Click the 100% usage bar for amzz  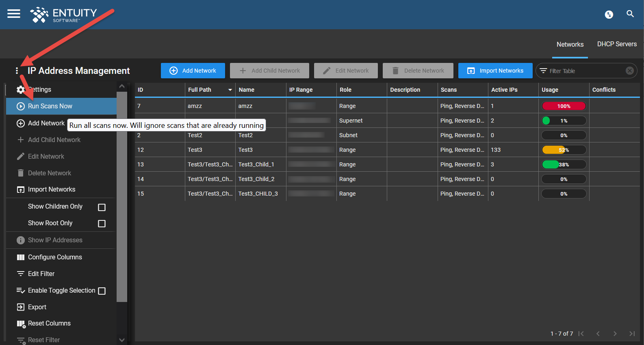click(564, 106)
